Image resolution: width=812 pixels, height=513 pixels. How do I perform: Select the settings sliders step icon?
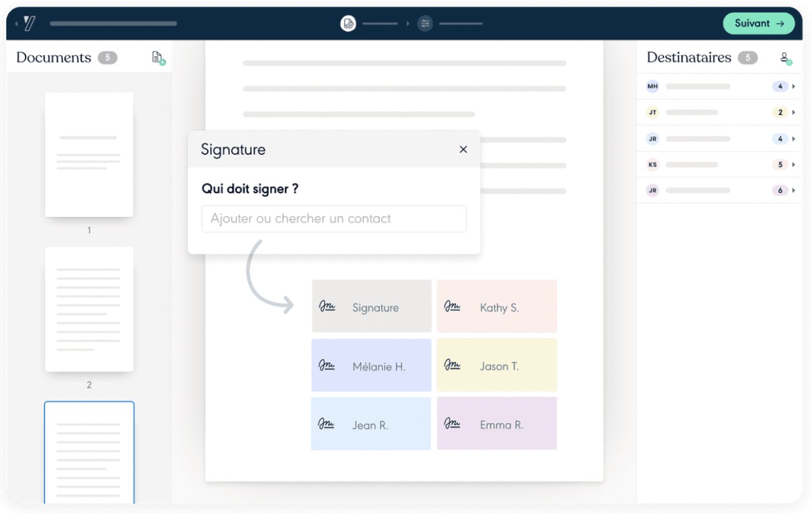pyautogui.click(x=425, y=24)
